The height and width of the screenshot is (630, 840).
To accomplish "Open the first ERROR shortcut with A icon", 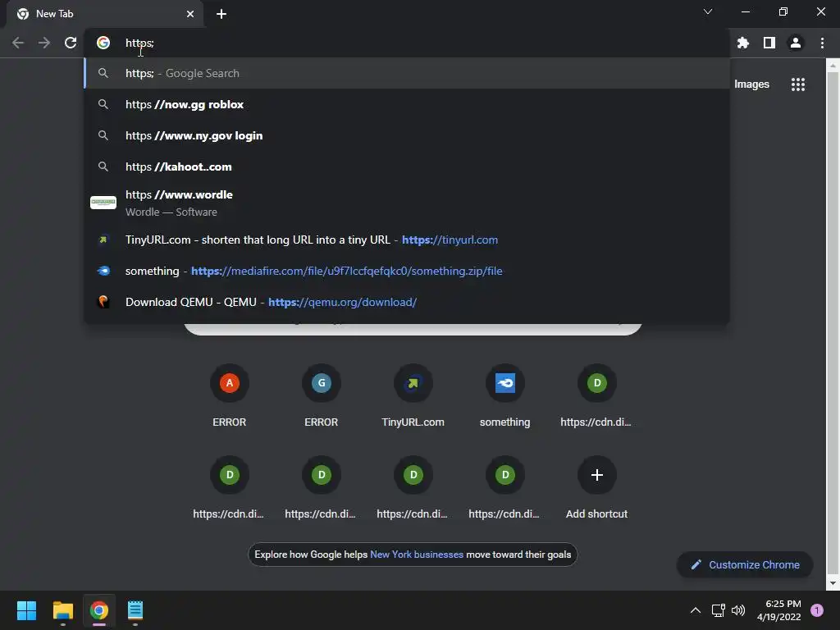I will 230,395.
